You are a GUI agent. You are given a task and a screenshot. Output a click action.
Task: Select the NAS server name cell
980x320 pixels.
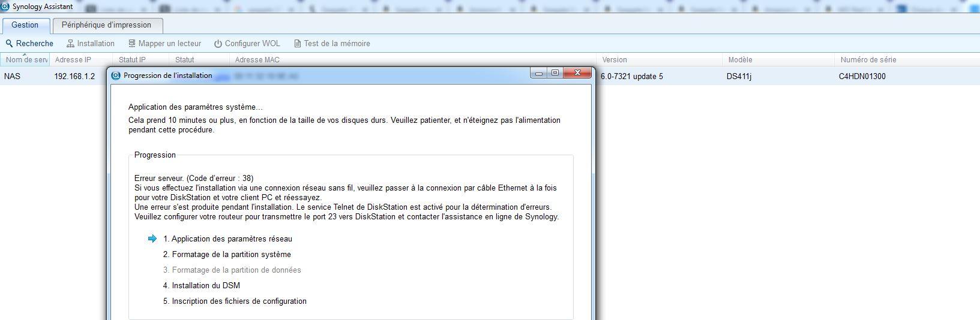tap(12, 76)
